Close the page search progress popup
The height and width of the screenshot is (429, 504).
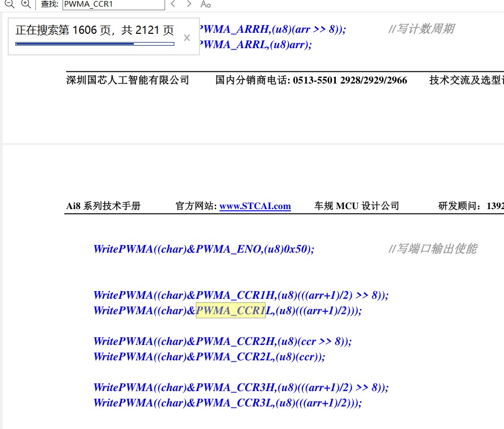tap(187, 38)
